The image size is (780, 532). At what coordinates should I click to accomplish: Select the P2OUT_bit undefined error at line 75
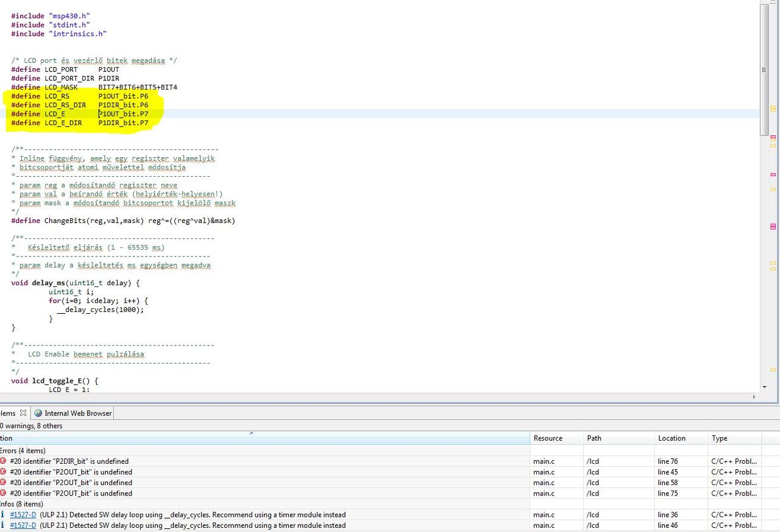[x=71, y=493]
